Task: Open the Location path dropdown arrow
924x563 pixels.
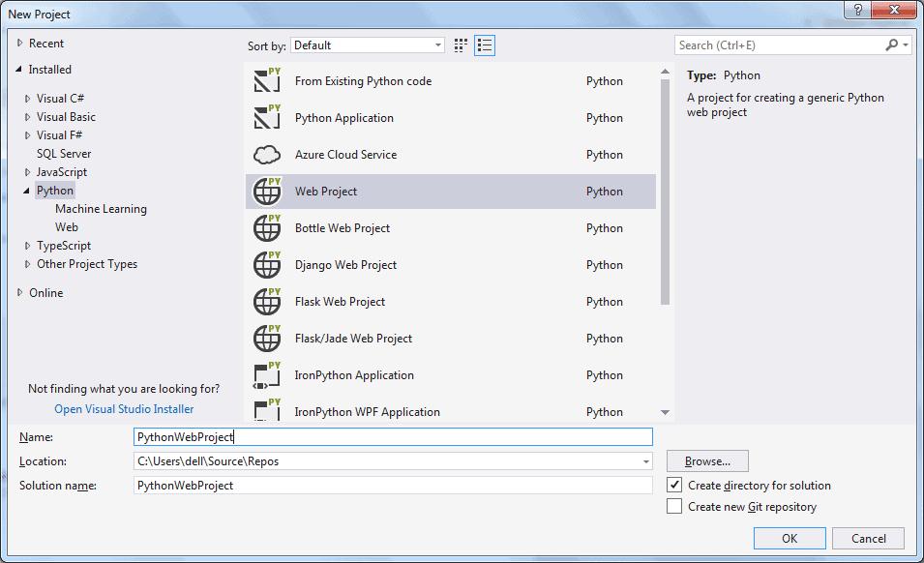Action: click(x=646, y=461)
